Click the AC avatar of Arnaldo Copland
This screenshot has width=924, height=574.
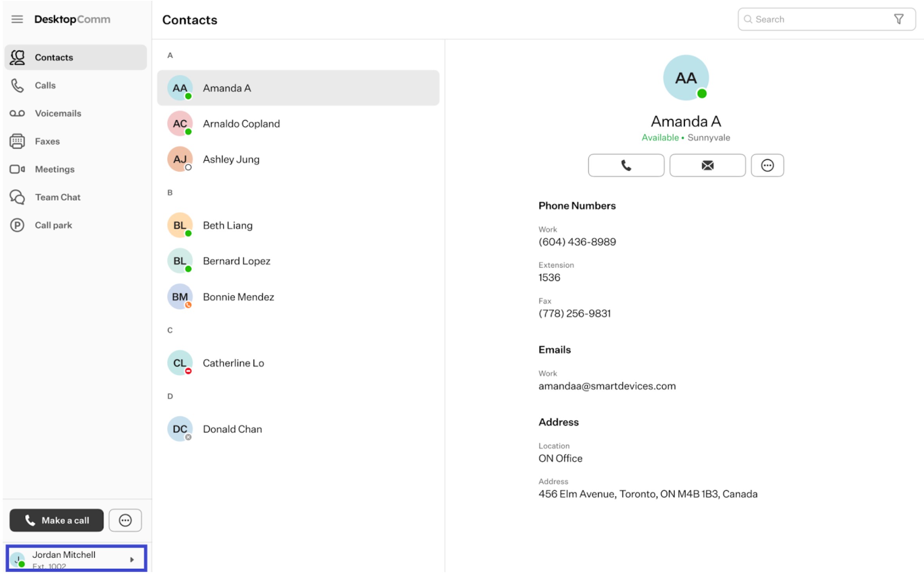pyautogui.click(x=180, y=123)
